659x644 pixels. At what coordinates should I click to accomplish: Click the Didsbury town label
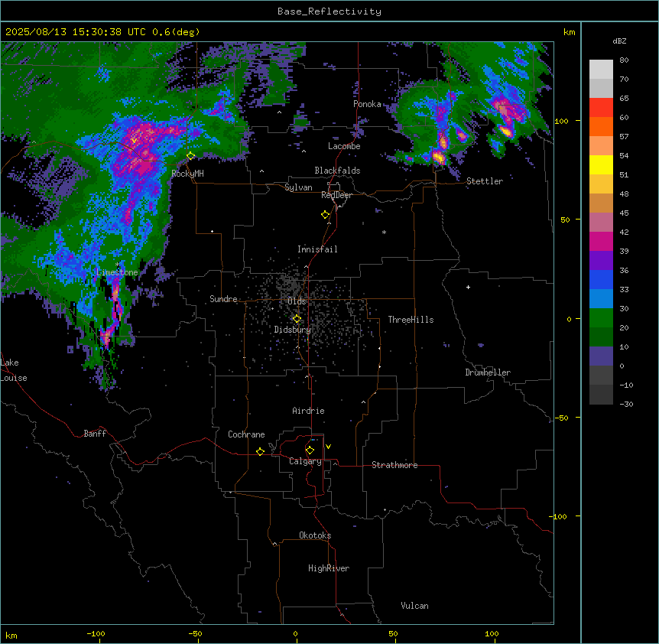click(292, 330)
